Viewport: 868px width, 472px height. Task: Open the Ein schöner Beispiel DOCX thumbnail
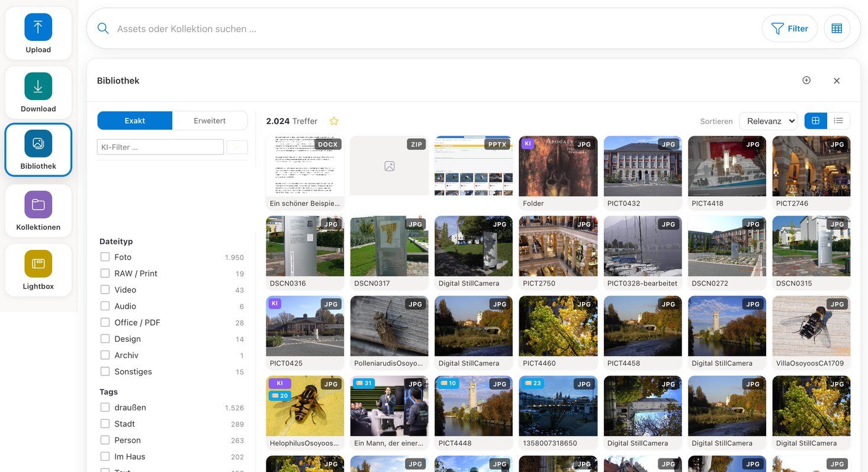pos(305,166)
